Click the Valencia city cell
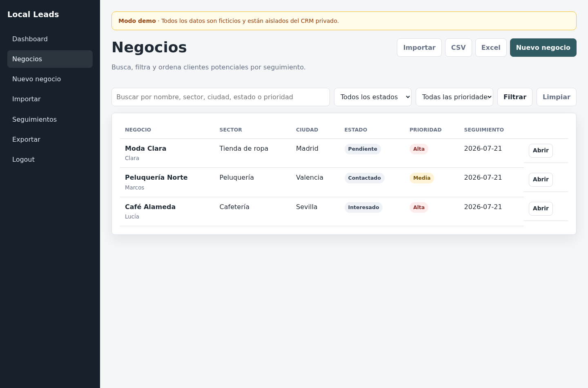The image size is (588, 388). click(310, 178)
